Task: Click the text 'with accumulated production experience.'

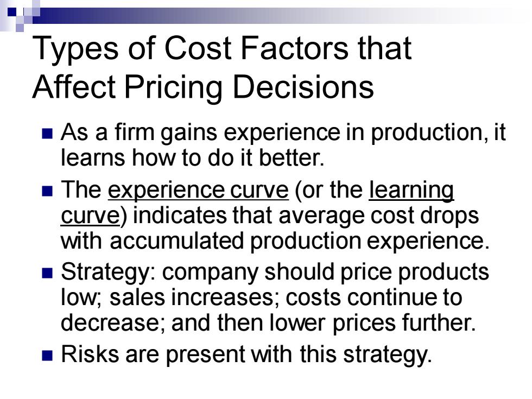Action: 275,241
